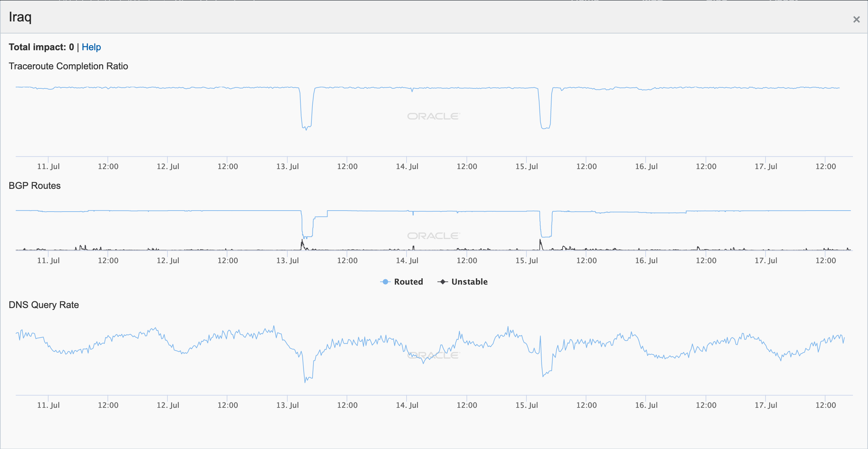Click the Traceroute Completion Ratio title

(68, 66)
